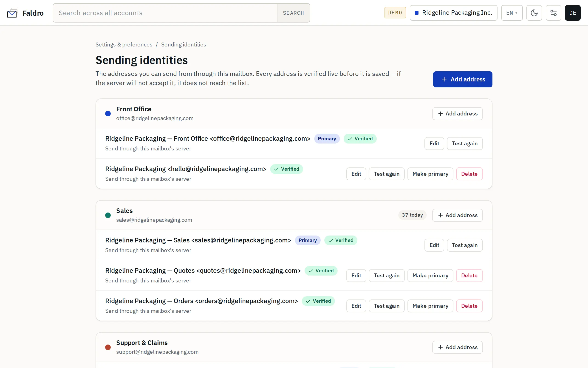Click the Sending identities breadcrumb
The image size is (588, 368).
tap(184, 45)
